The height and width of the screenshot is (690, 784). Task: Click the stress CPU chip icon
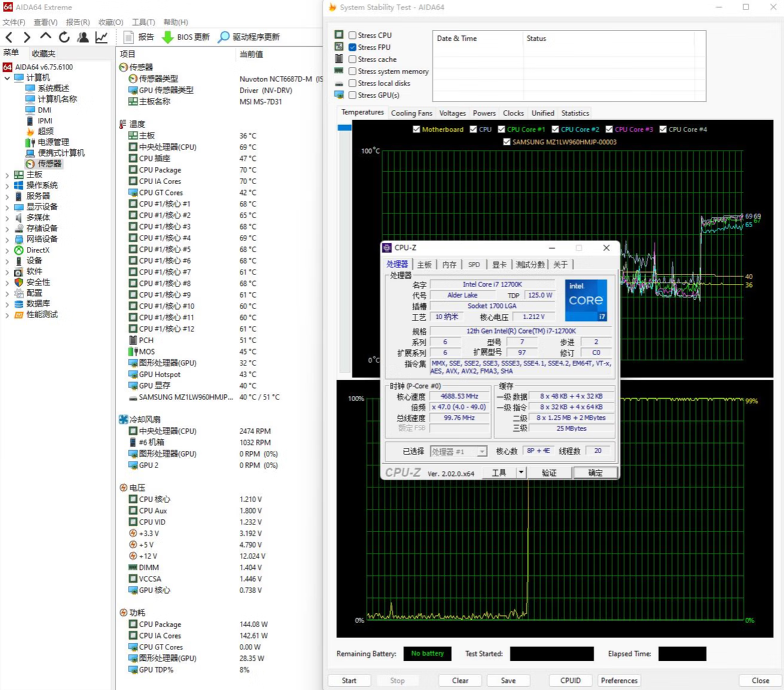pos(339,35)
